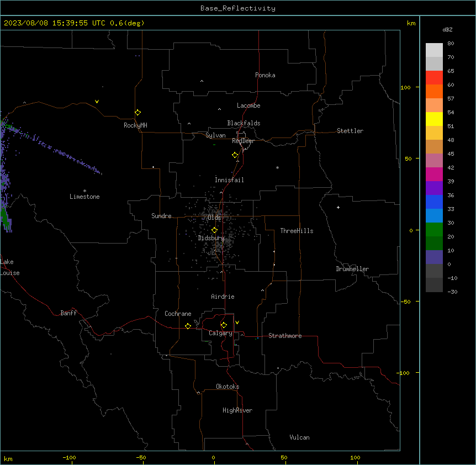Viewport: 476px width, 465px height.
Task: Click the Strathmore label
Action: pos(285,336)
